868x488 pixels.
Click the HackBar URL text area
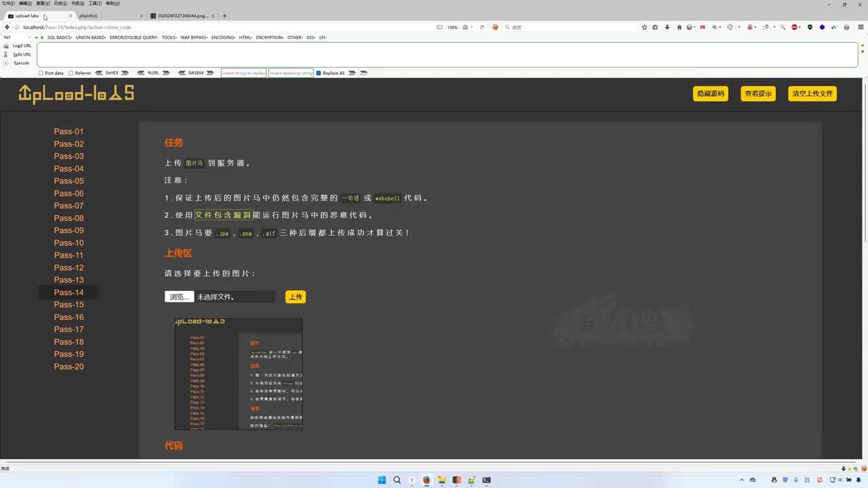coord(448,54)
